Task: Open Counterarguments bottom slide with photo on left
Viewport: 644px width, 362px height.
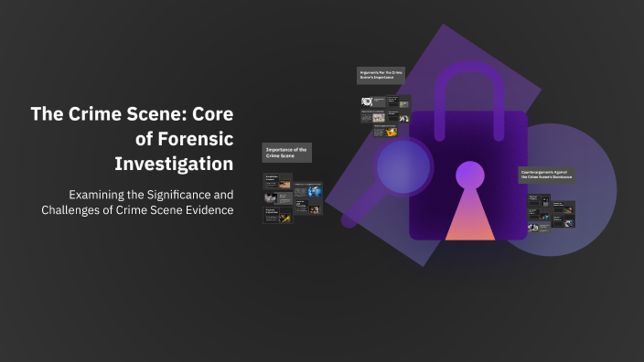Action: click(539, 228)
